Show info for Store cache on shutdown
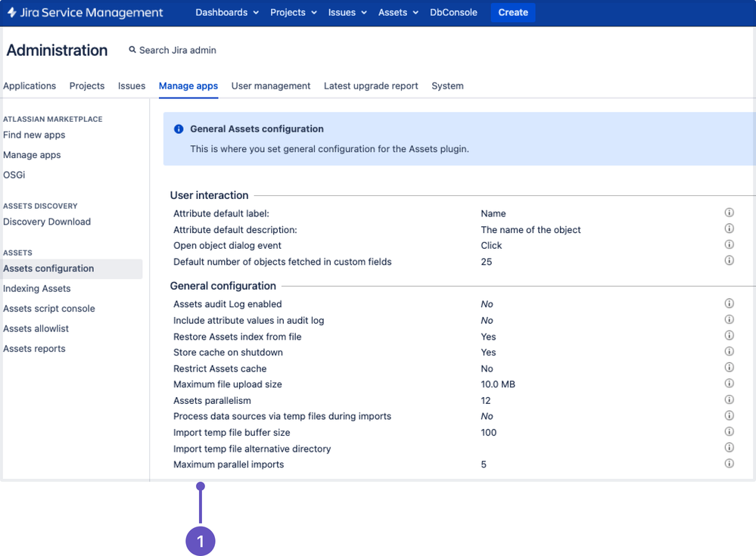 click(729, 351)
